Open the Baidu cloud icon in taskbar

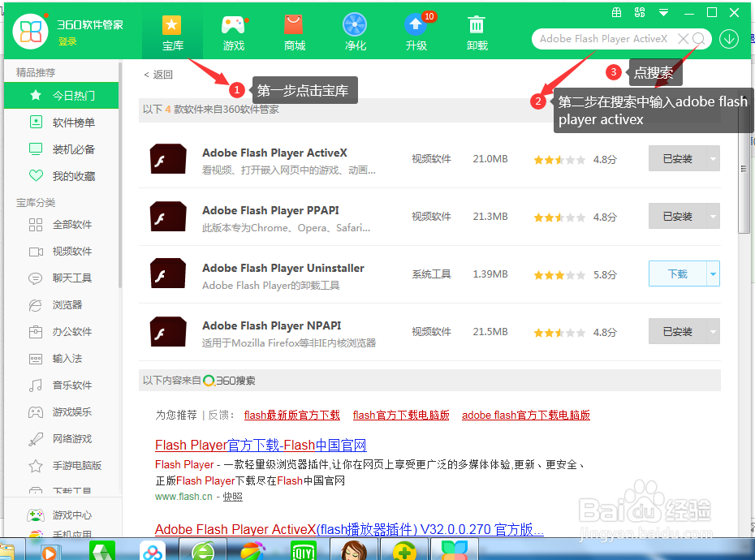[152, 551]
